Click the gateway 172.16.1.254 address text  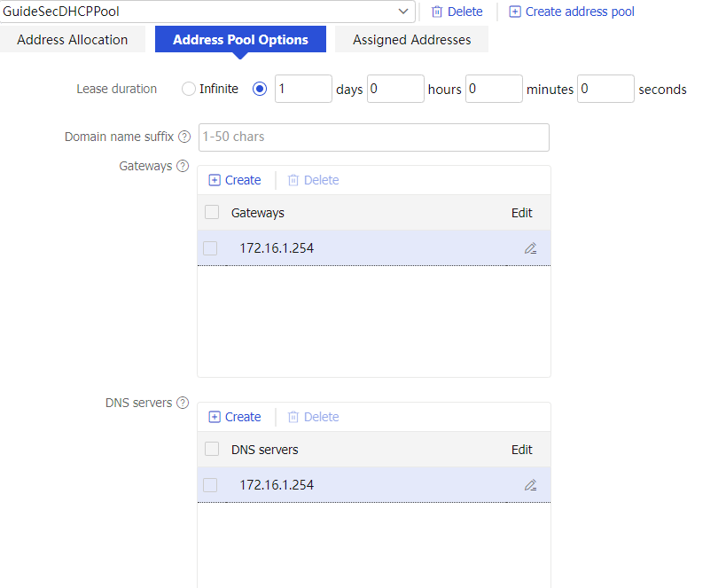click(277, 248)
